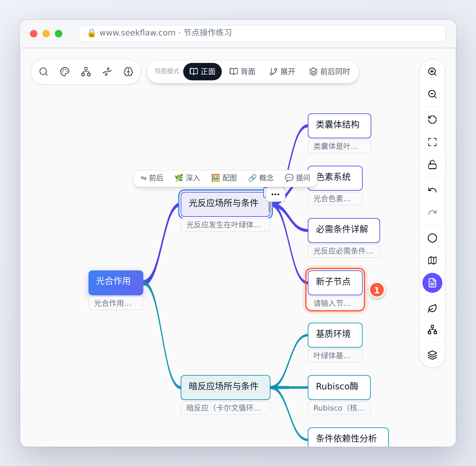The height and width of the screenshot is (466, 476).
Task: Click the counterclockwise reset view icon
Action: 432,120
